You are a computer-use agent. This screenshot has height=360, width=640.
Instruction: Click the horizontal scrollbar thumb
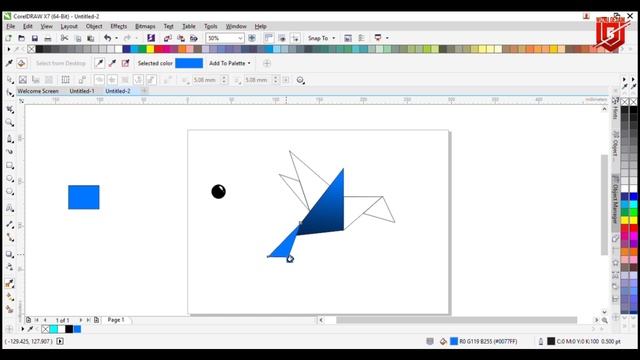(x=456, y=320)
